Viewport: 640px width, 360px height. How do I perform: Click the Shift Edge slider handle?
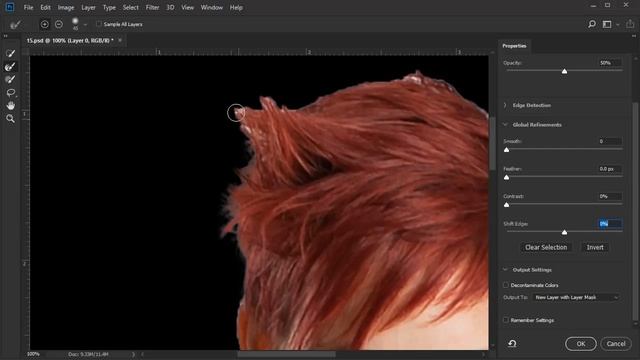[x=564, y=232]
